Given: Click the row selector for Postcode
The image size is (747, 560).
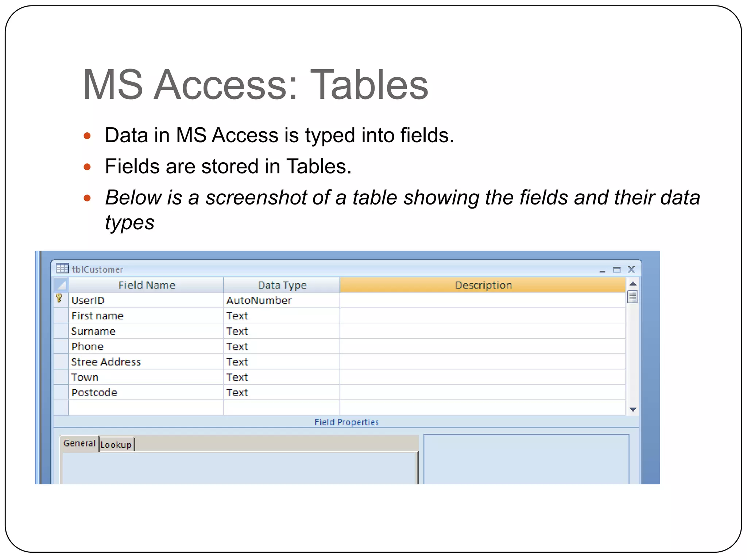Looking at the screenshot, I should pyautogui.click(x=61, y=392).
